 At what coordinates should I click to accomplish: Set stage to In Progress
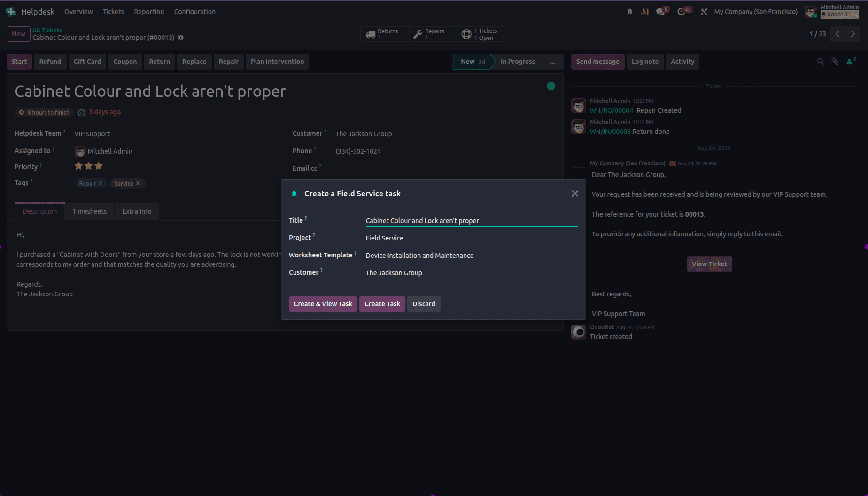[x=518, y=62]
